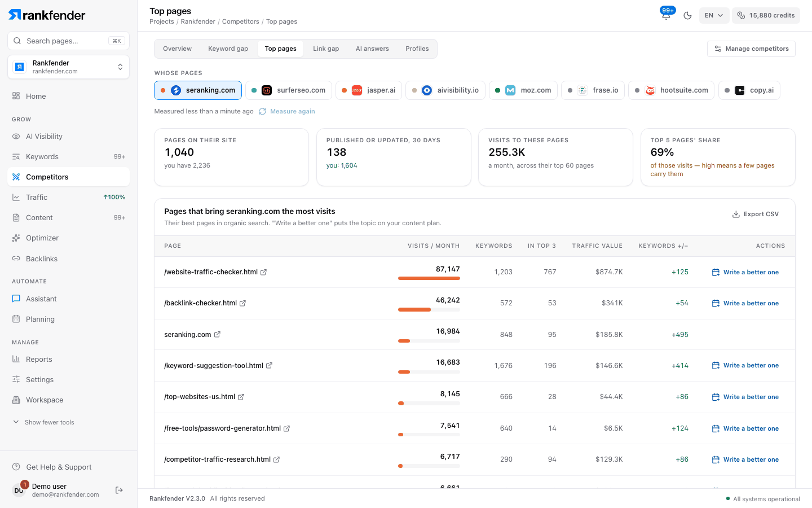Open notifications bell icon
This screenshot has height=508, width=812.
(x=666, y=15)
